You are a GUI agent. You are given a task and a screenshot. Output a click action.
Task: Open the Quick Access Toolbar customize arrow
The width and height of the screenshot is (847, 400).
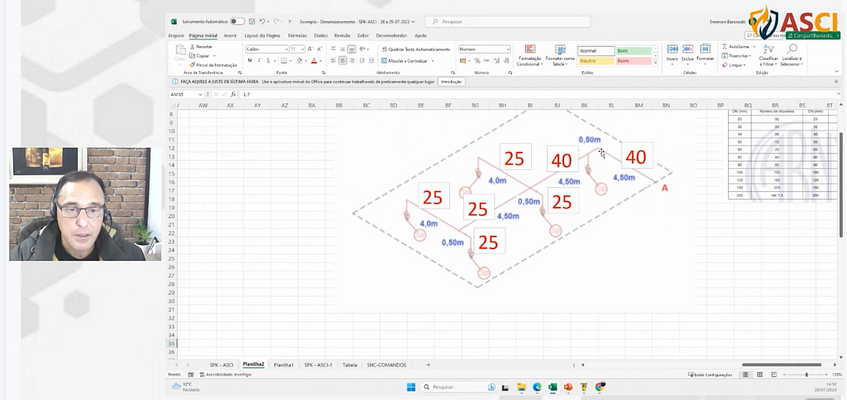290,22
